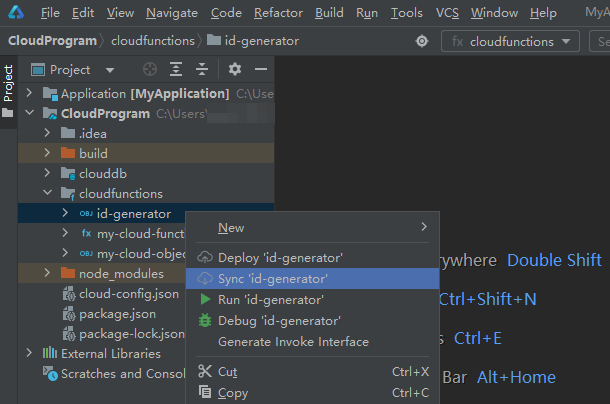Collapse the cloudfunctions folder

tap(47, 194)
